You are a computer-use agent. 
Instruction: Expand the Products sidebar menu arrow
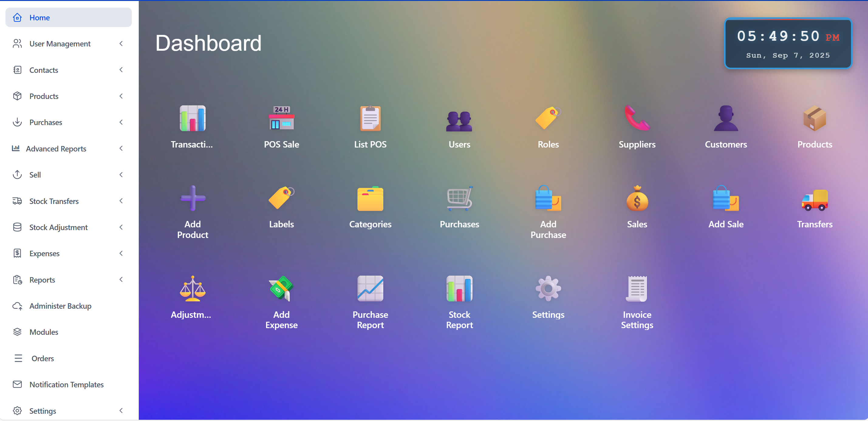coord(121,96)
